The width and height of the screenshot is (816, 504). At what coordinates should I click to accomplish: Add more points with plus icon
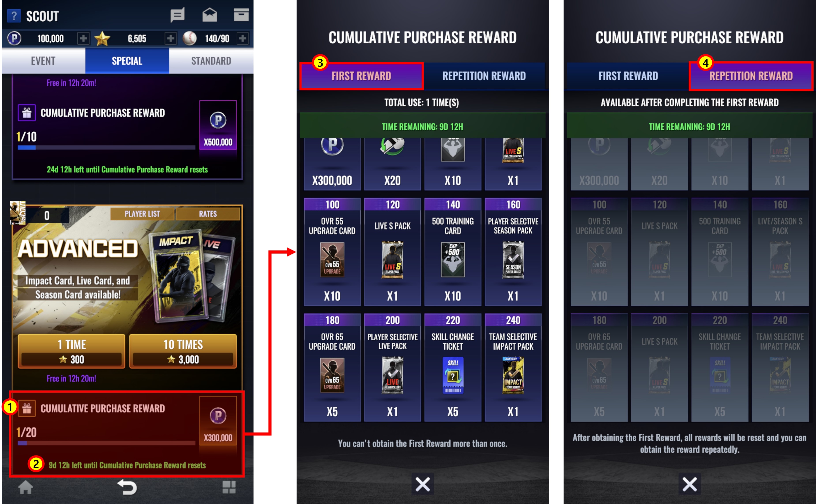tap(83, 38)
